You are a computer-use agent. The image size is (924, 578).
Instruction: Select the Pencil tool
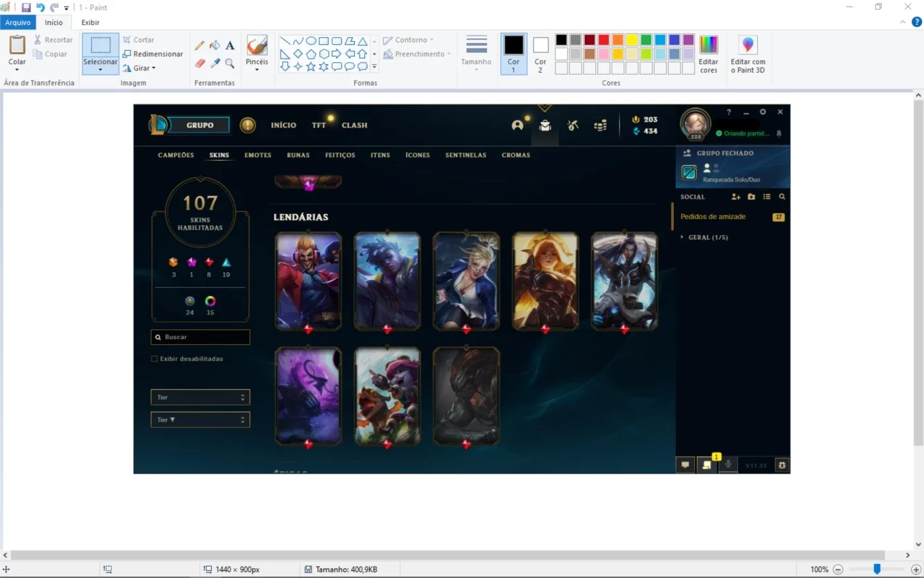coord(199,46)
